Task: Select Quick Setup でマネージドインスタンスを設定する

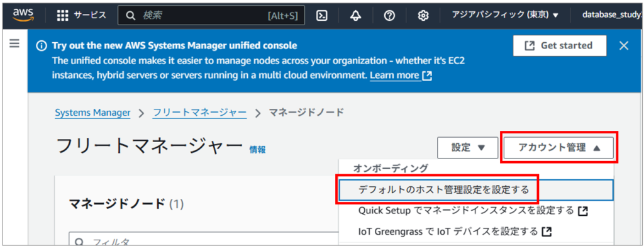Action: (x=473, y=211)
